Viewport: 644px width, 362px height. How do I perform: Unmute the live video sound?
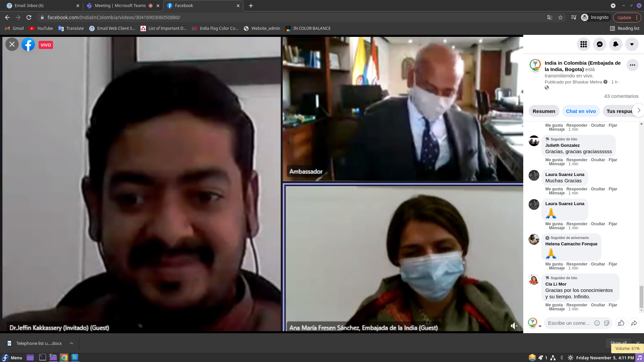click(x=514, y=326)
